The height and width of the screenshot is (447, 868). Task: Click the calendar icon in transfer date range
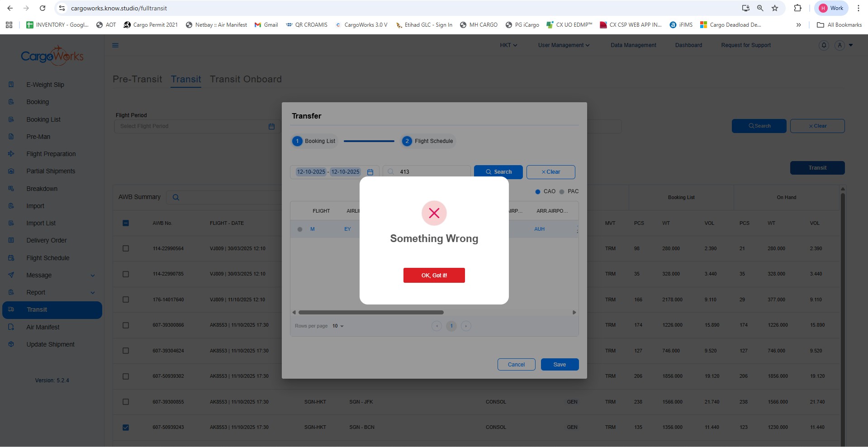point(370,172)
